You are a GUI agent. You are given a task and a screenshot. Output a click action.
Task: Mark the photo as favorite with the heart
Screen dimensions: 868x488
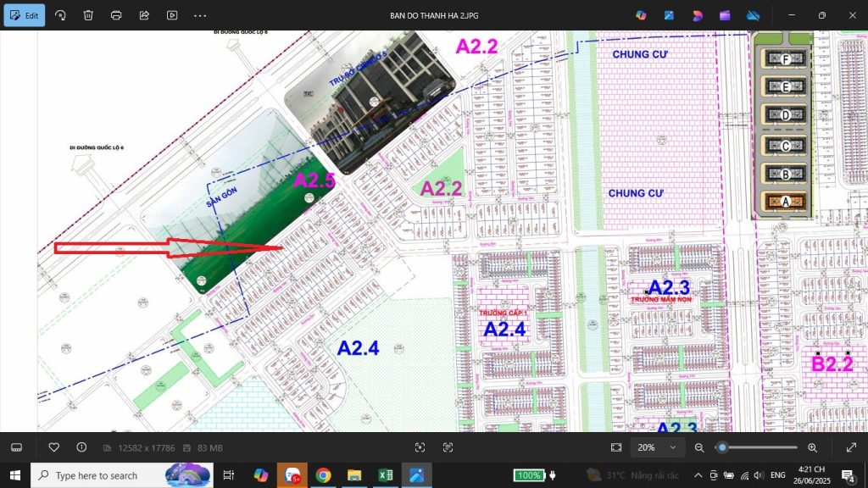point(53,447)
